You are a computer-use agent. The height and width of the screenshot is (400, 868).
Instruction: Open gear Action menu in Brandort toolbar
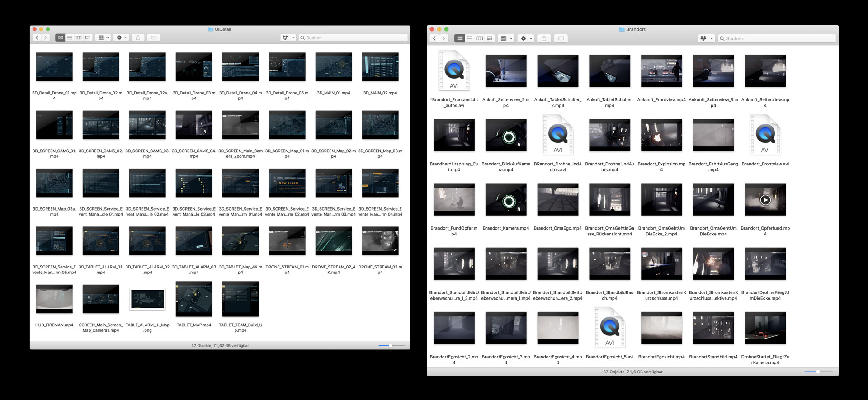(526, 38)
